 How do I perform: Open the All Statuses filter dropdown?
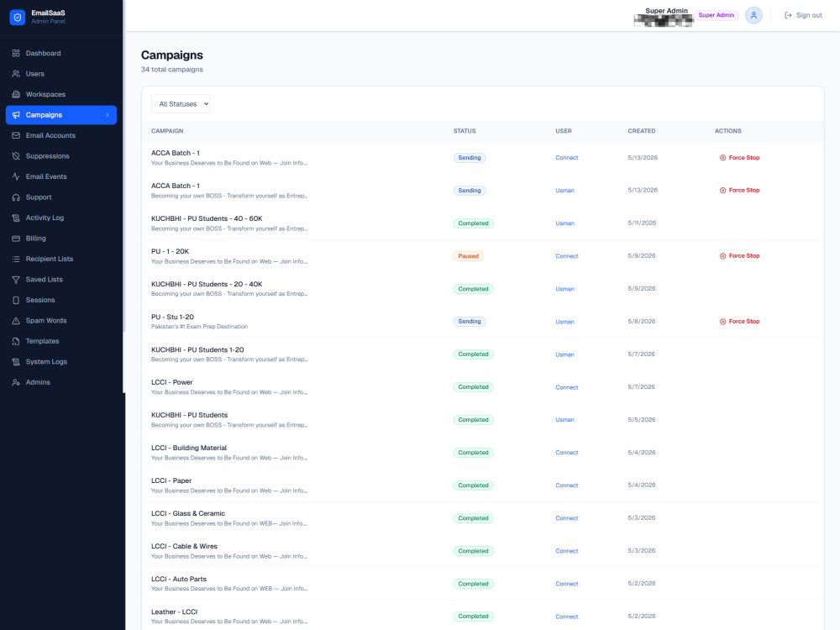click(181, 104)
